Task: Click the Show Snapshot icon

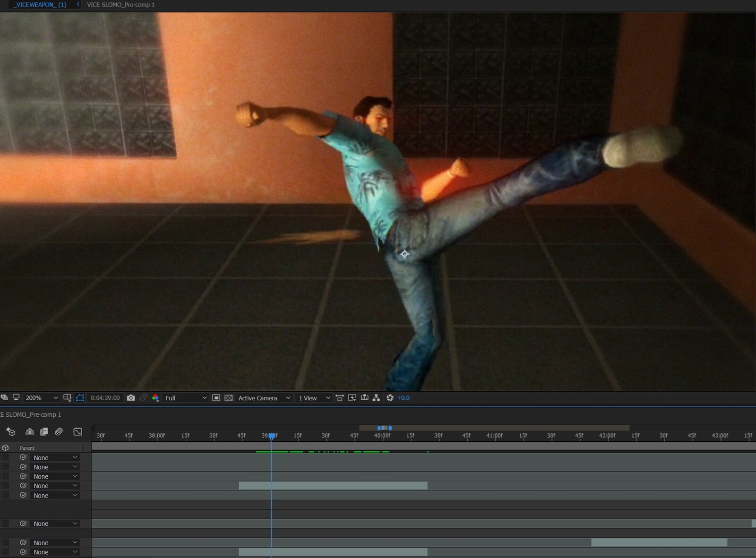Action: (x=143, y=398)
